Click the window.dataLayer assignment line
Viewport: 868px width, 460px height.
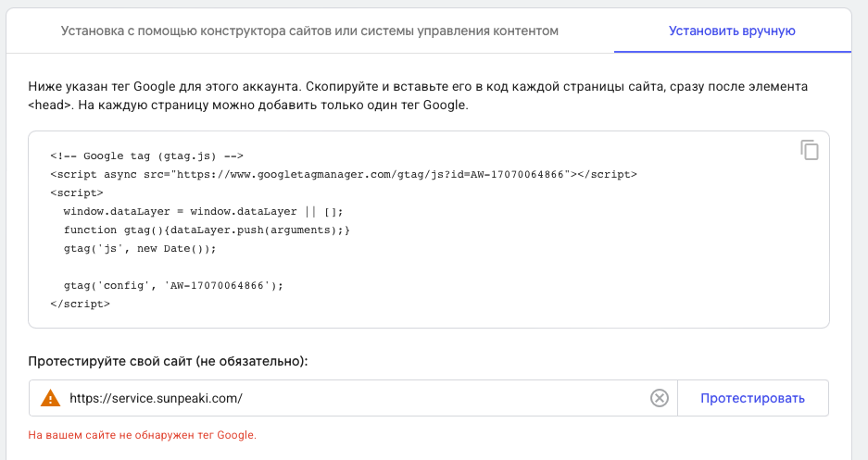tap(203, 212)
